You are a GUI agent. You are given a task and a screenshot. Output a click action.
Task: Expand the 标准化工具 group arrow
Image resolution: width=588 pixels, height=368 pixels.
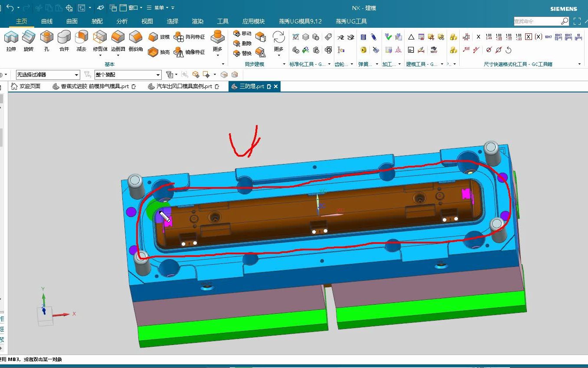pos(330,64)
